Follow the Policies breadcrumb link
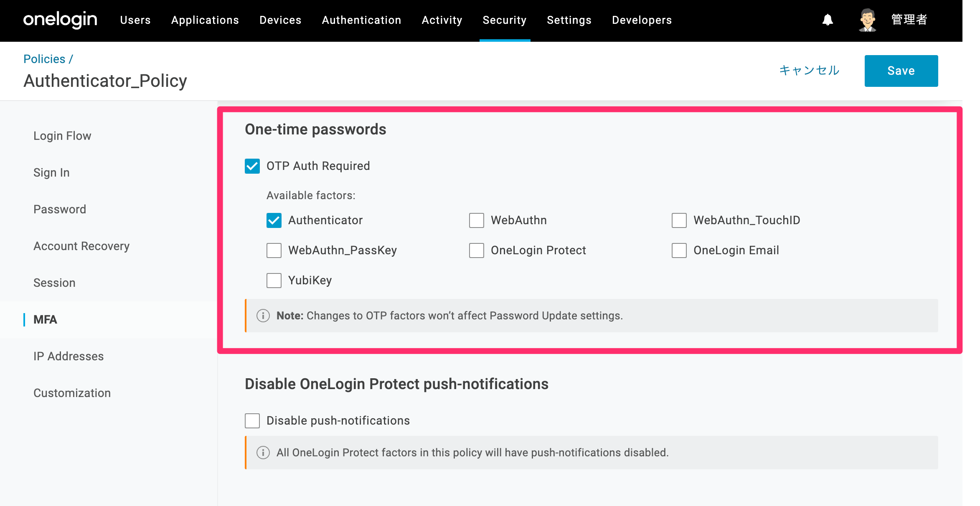This screenshot has height=506, width=980. coord(44,59)
